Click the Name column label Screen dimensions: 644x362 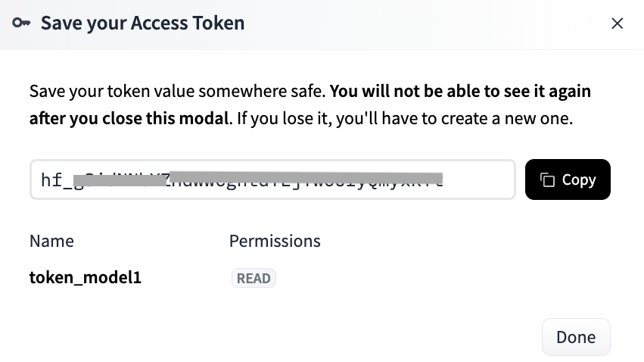[51, 241]
